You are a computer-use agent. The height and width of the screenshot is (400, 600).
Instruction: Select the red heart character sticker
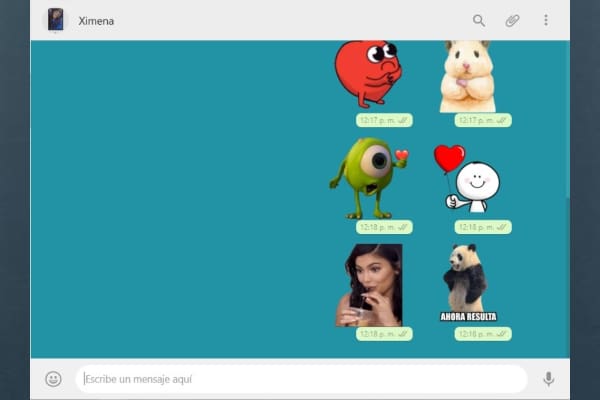pyautogui.click(x=368, y=74)
